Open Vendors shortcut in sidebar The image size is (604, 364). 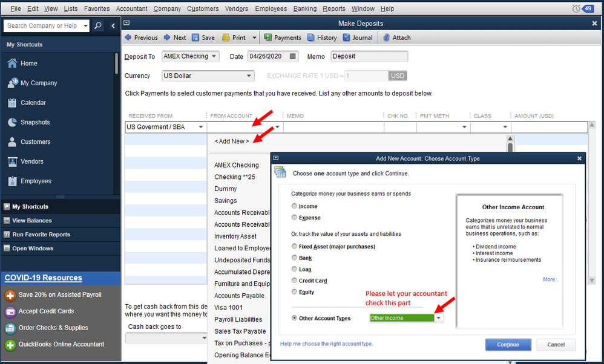pos(32,161)
